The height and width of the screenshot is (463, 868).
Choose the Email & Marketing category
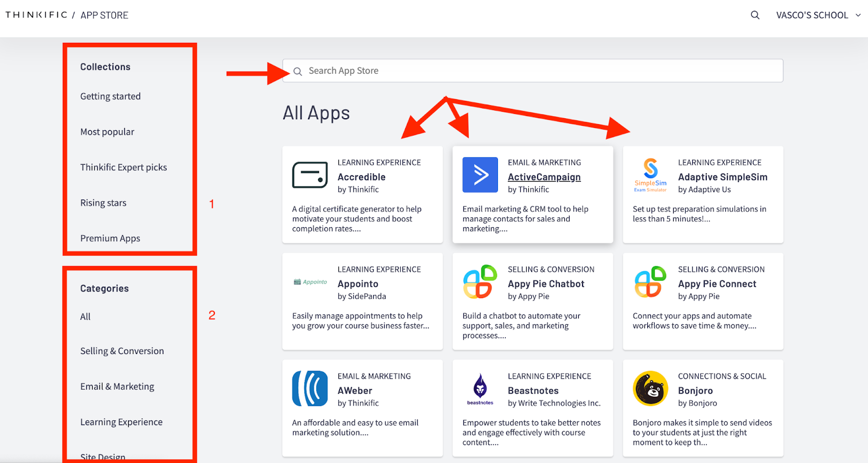[x=117, y=387]
